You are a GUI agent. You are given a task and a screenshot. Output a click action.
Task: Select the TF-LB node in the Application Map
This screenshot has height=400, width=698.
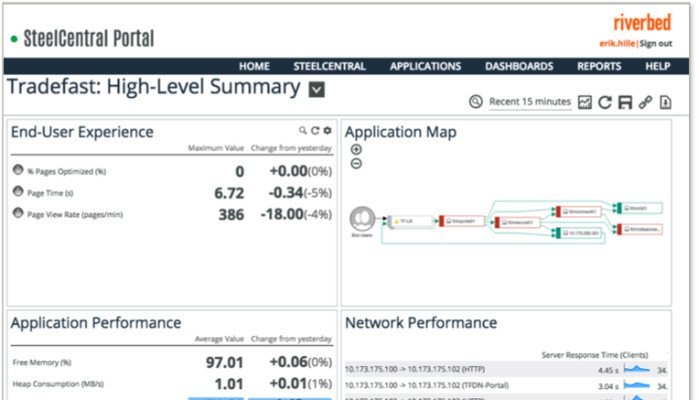[x=411, y=221]
